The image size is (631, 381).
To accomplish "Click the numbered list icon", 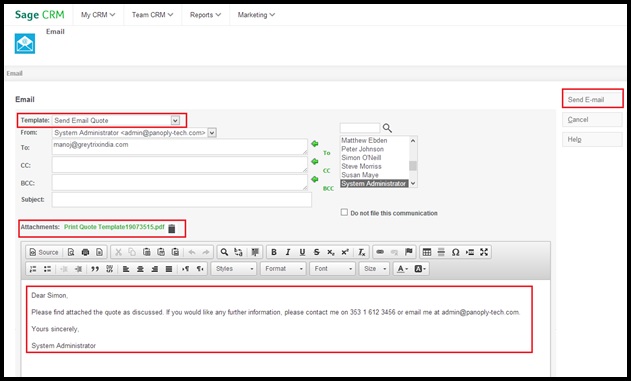I will point(33,269).
